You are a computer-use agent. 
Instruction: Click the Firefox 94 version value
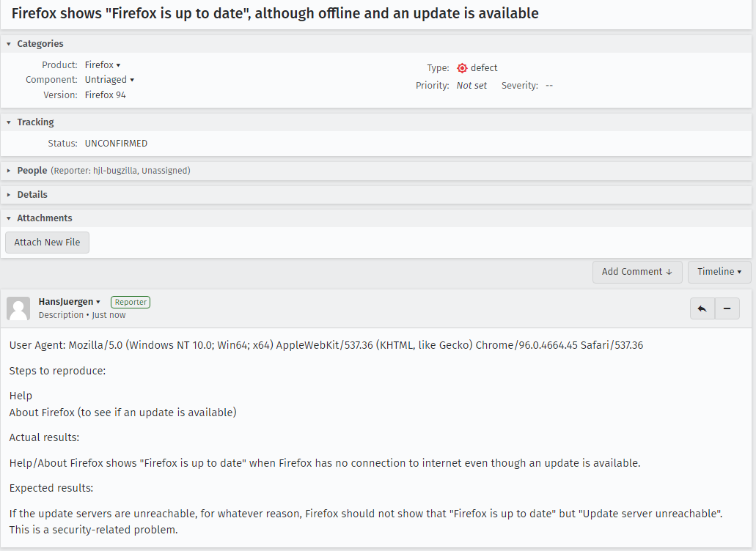[x=105, y=95]
